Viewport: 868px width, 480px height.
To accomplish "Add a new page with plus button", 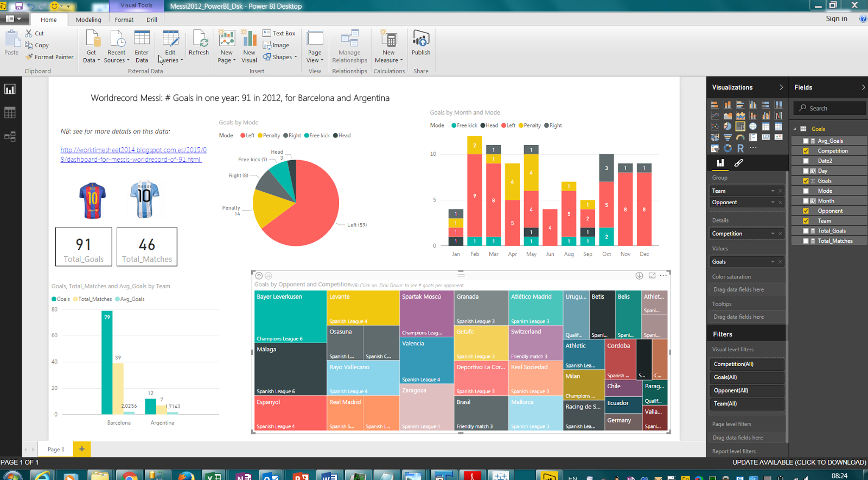I will pyautogui.click(x=82, y=449).
